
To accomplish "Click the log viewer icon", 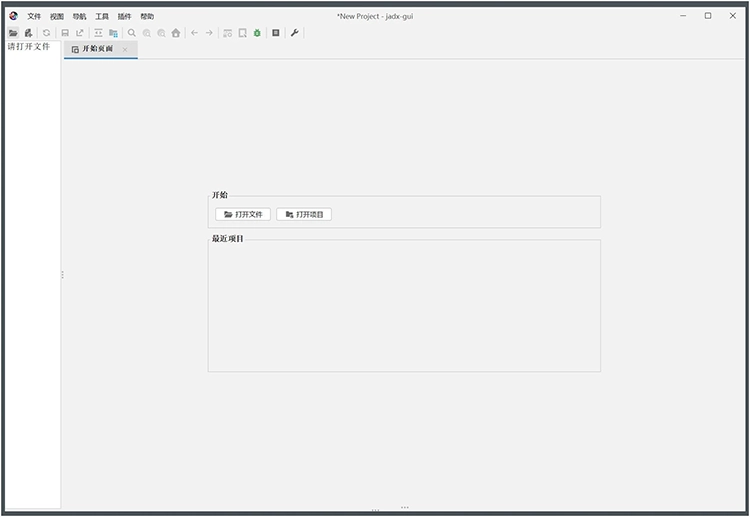I will click(x=276, y=33).
